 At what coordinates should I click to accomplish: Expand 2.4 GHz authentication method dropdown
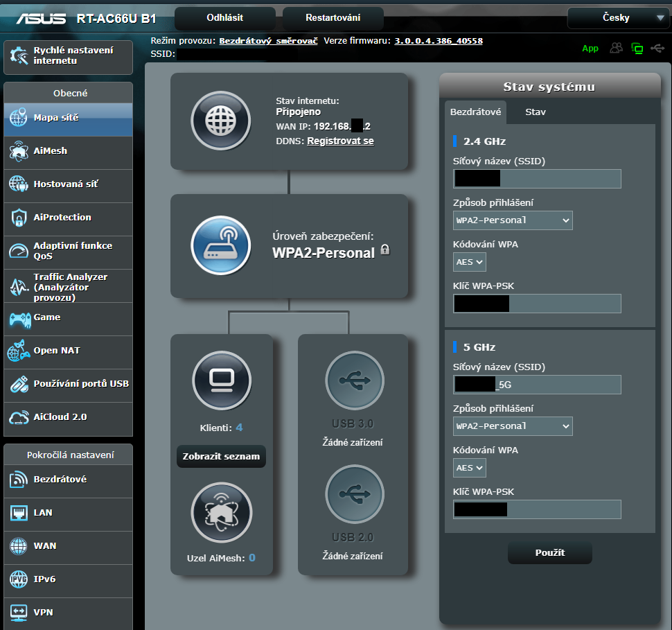pyautogui.click(x=513, y=220)
